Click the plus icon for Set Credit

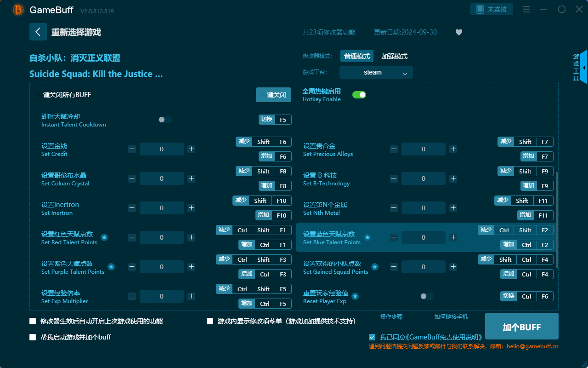192,149
